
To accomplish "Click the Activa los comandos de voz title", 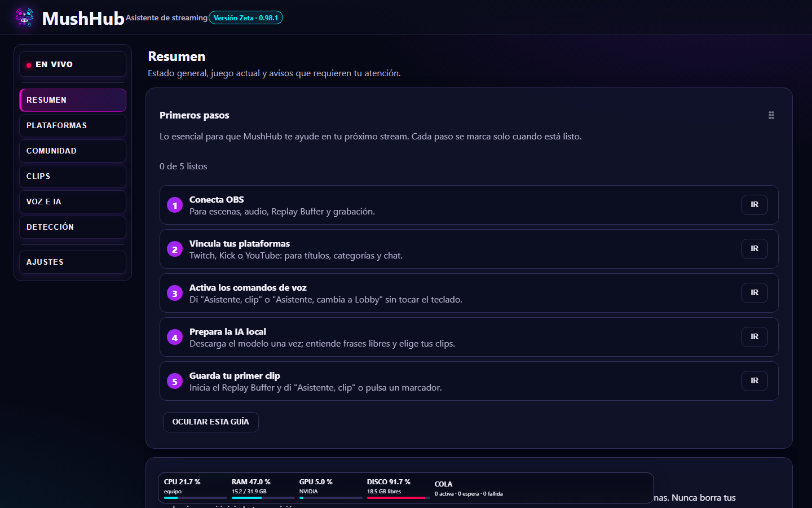I will 248,288.
